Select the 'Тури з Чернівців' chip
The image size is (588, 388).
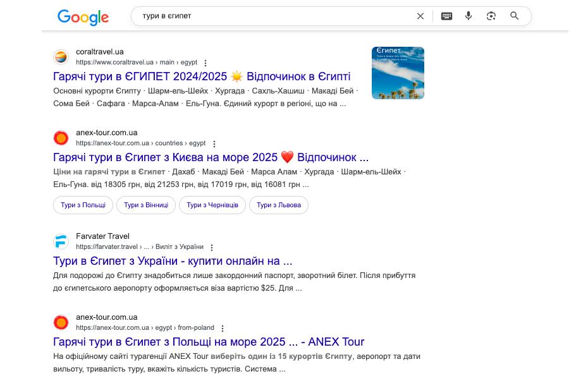coord(212,205)
